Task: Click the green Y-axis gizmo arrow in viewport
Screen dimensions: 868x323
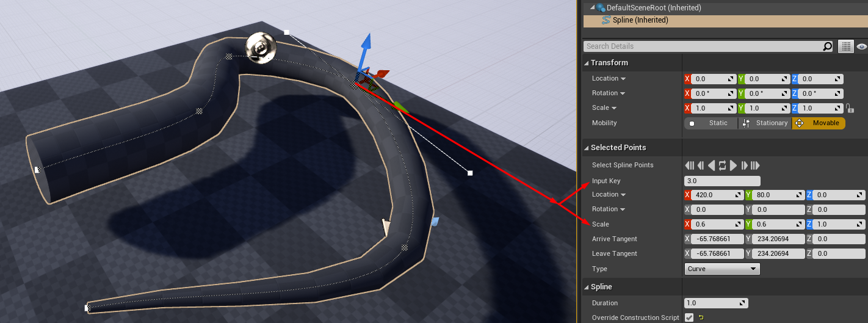Action: point(400,106)
